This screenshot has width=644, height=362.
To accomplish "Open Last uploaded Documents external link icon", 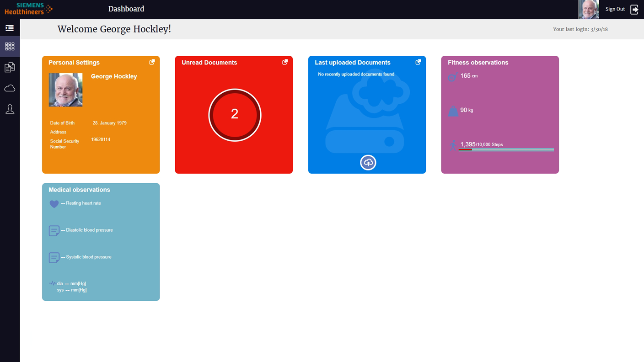I will tap(418, 62).
